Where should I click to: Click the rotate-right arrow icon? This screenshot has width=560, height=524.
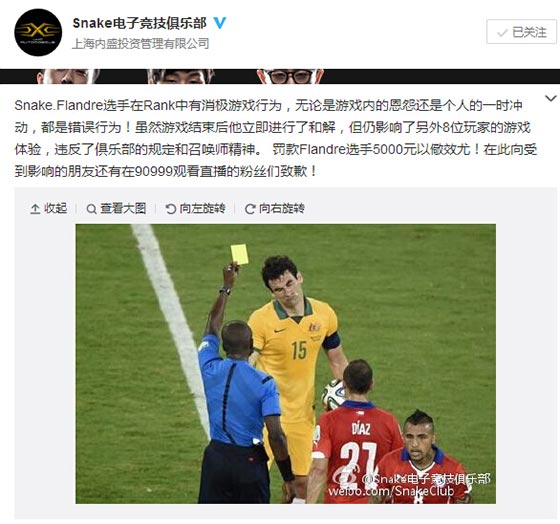[250, 209]
